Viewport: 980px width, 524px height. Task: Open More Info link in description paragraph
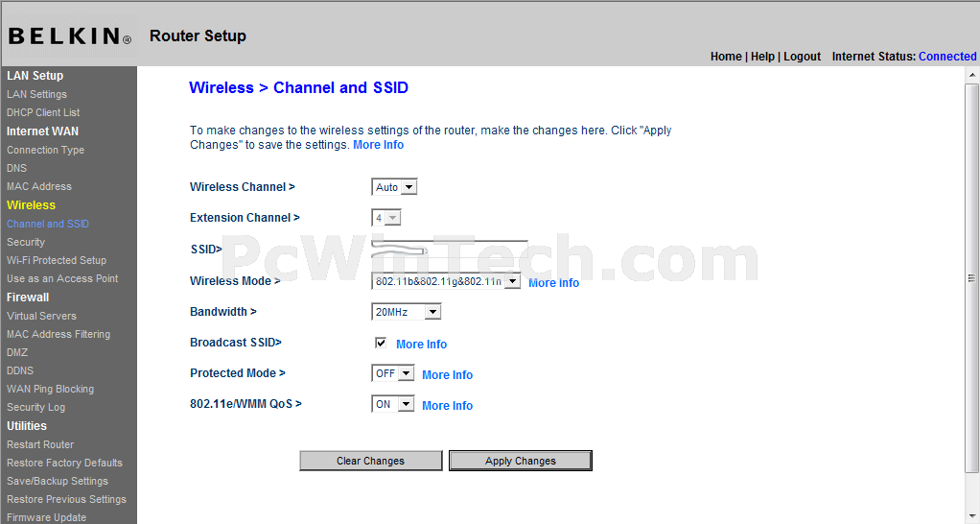[x=378, y=145]
